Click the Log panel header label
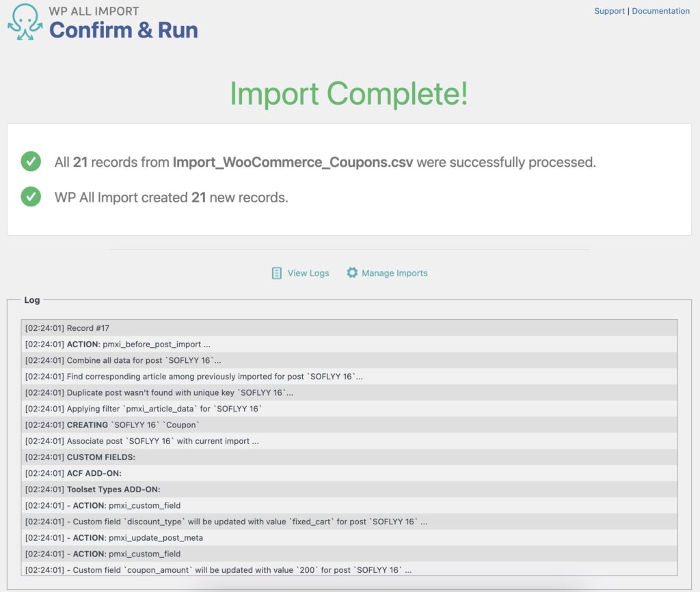700x592 pixels. tap(32, 299)
